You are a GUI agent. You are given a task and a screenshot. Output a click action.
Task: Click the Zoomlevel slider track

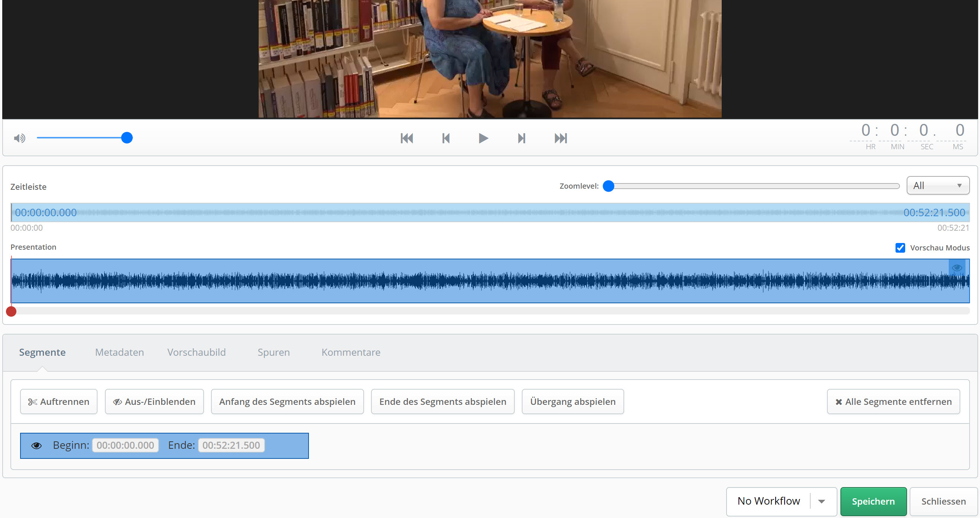tap(753, 186)
